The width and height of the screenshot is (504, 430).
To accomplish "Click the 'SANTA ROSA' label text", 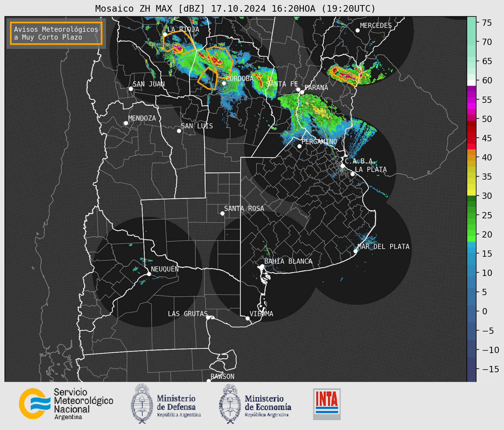I will point(244,208).
